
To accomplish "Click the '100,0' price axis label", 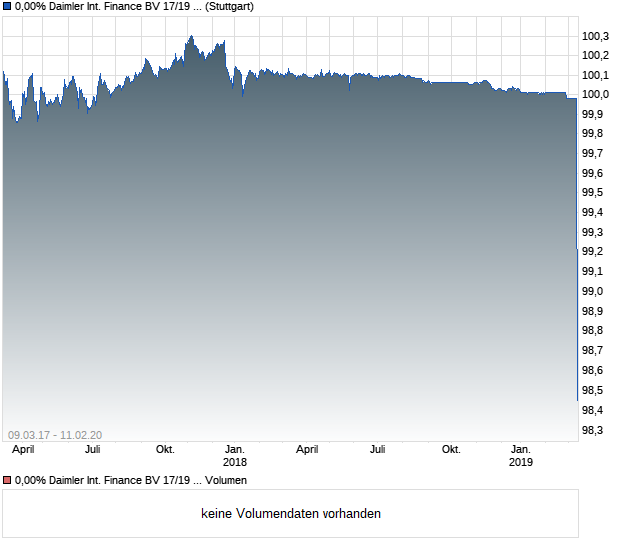I will tap(595, 94).
